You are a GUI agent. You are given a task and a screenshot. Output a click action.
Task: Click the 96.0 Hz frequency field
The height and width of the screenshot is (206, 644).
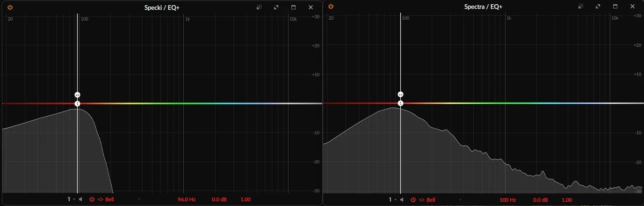click(x=187, y=199)
